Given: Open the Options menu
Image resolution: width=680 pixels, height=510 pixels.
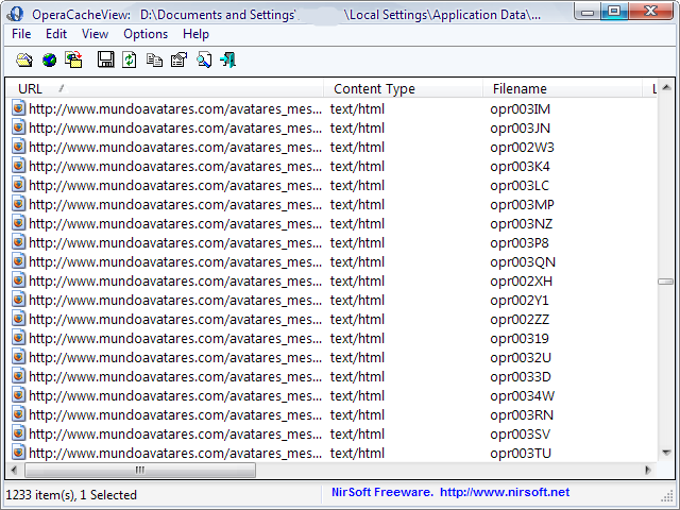Looking at the screenshot, I should pyautogui.click(x=146, y=34).
